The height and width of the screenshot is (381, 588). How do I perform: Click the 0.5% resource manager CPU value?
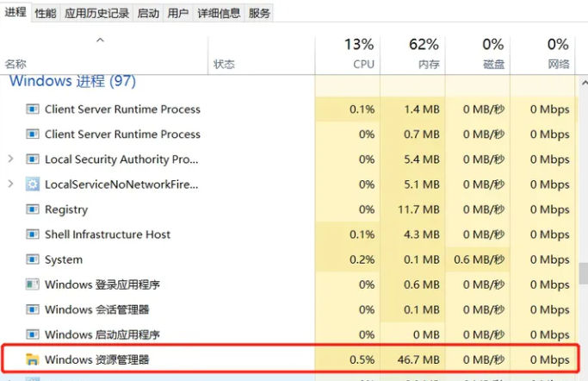click(x=362, y=359)
